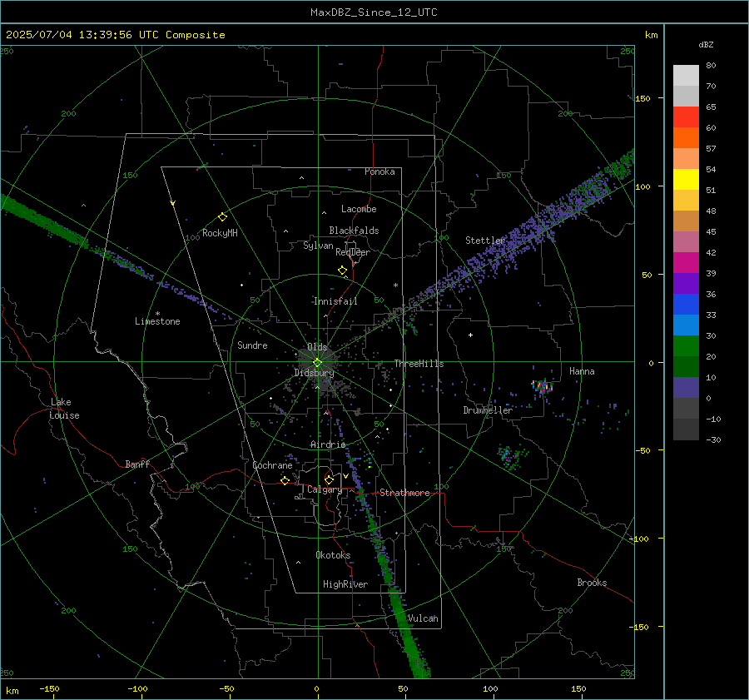Click the RedDeer city label
Image resolution: width=749 pixels, height=700 pixels.
(353, 252)
